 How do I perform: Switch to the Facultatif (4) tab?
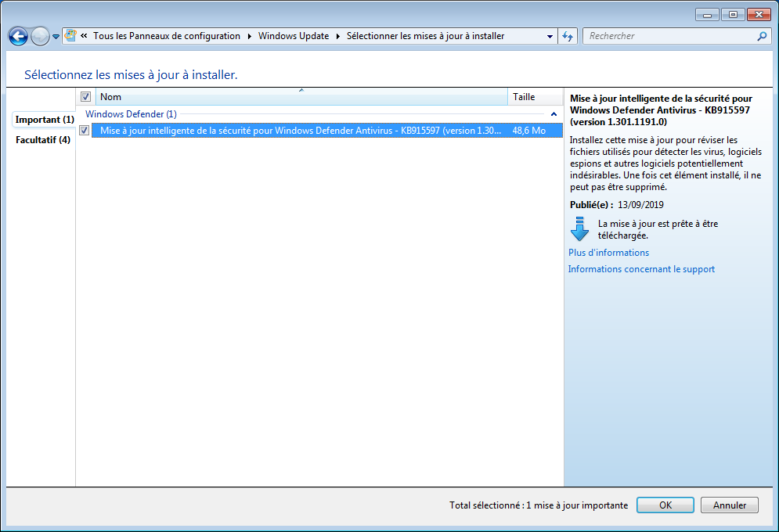coord(43,140)
